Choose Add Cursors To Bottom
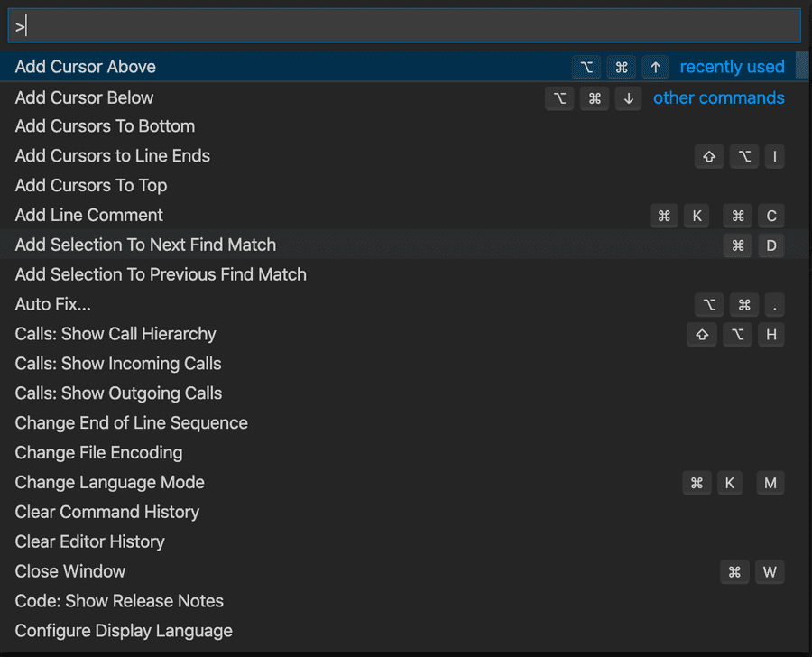Screen dimensions: 812x657 (x=105, y=126)
